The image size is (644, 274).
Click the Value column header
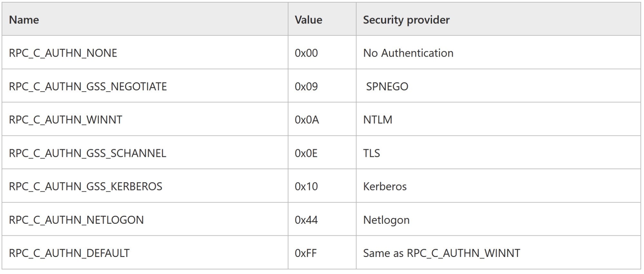point(308,20)
